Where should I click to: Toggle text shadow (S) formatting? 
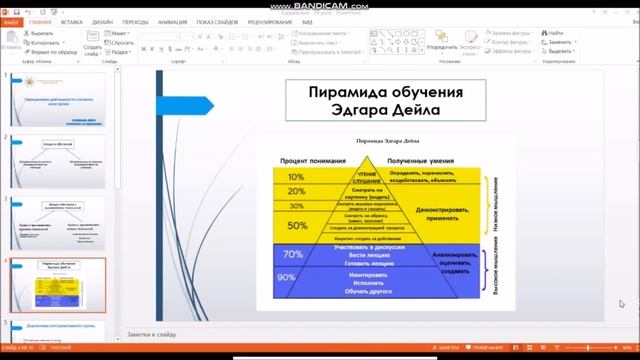(169, 49)
